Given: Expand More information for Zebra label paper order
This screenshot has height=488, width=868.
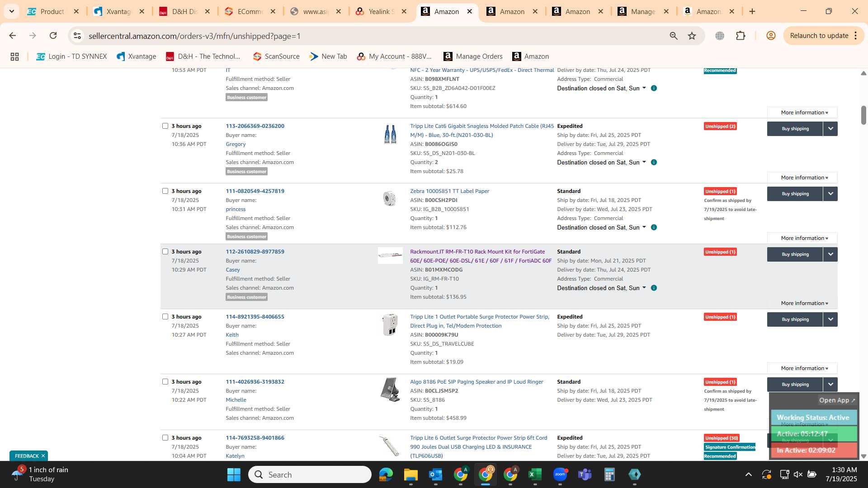Looking at the screenshot, I should tap(802, 238).
